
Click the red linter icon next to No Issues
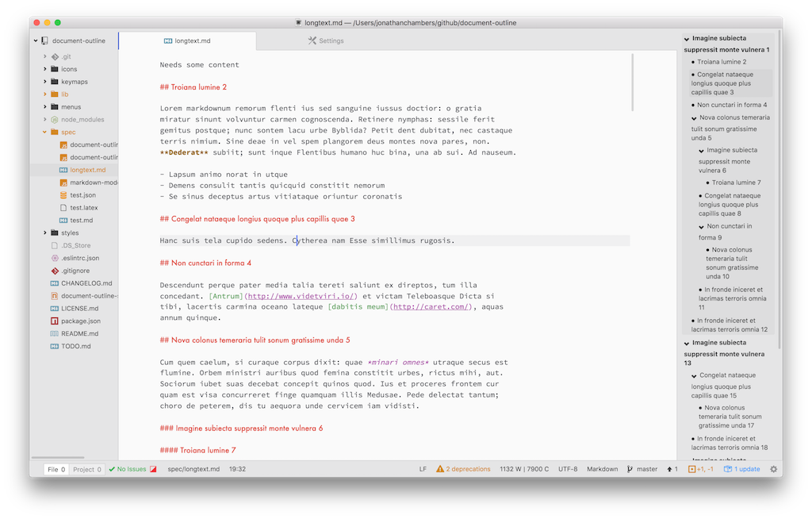pos(153,469)
